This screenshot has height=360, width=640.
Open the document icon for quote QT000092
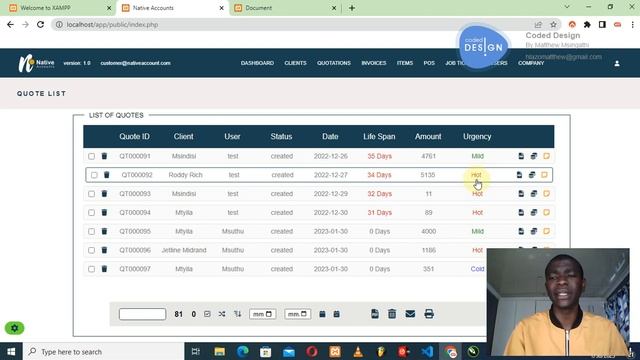tap(519, 175)
